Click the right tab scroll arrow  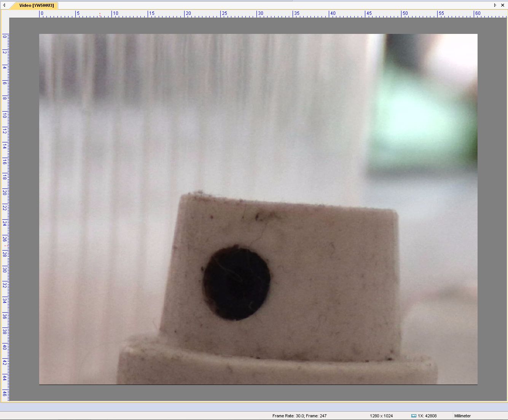(x=495, y=5)
